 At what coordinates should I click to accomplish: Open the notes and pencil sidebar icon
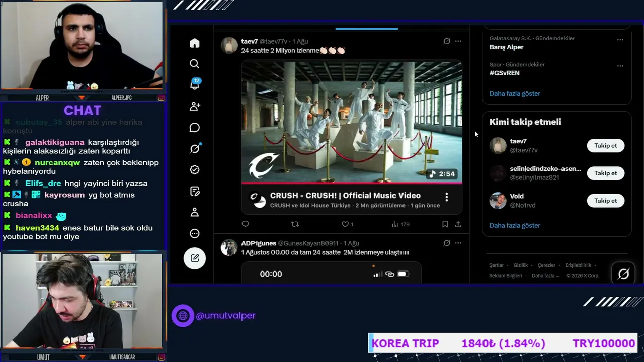click(x=195, y=191)
